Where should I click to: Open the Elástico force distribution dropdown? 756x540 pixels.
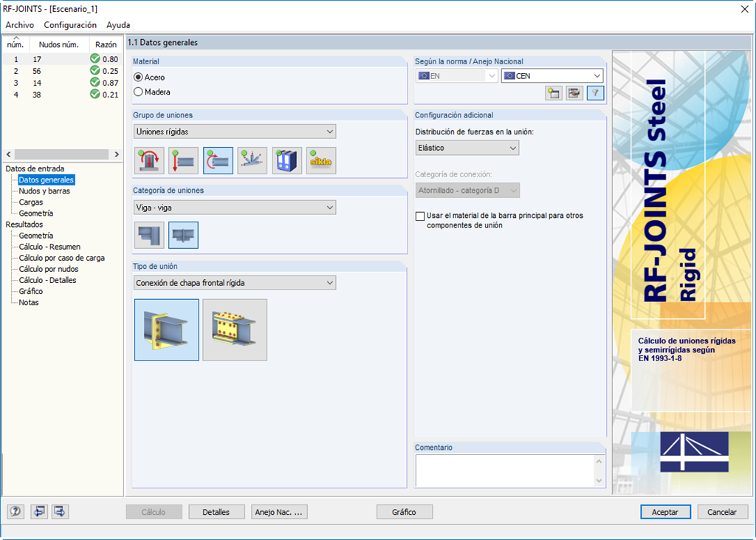467,148
